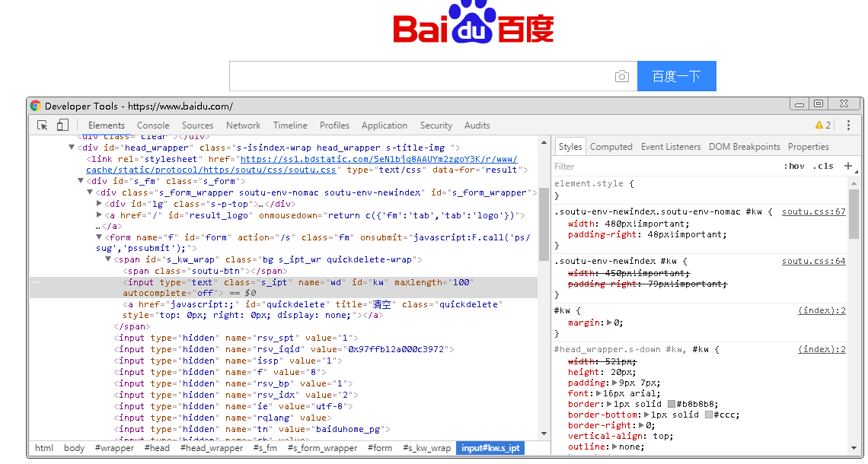Select the body breadcrumb

tap(74, 448)
